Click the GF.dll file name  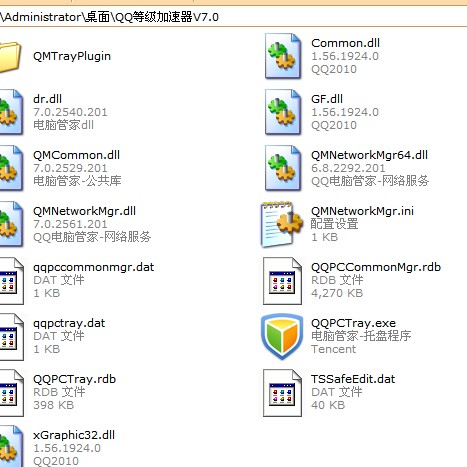pyautogui.click(x=327, y=99)
